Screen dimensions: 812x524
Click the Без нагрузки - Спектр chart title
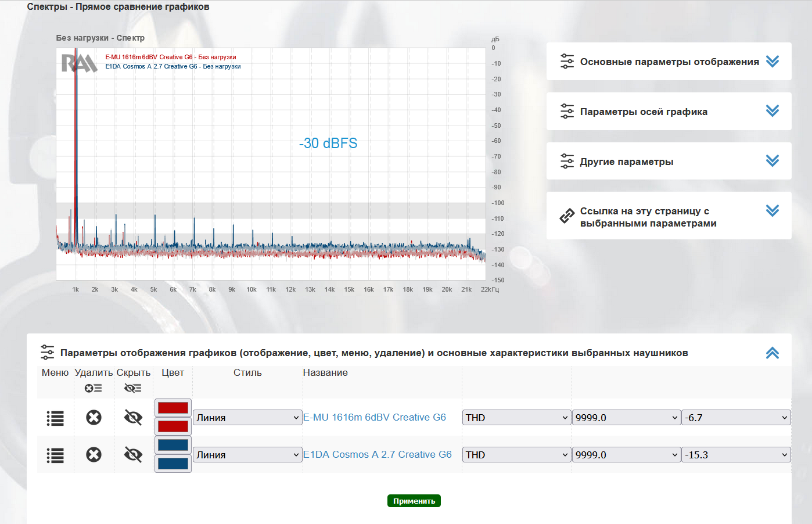pyautogui.click(x=100, y=38)
